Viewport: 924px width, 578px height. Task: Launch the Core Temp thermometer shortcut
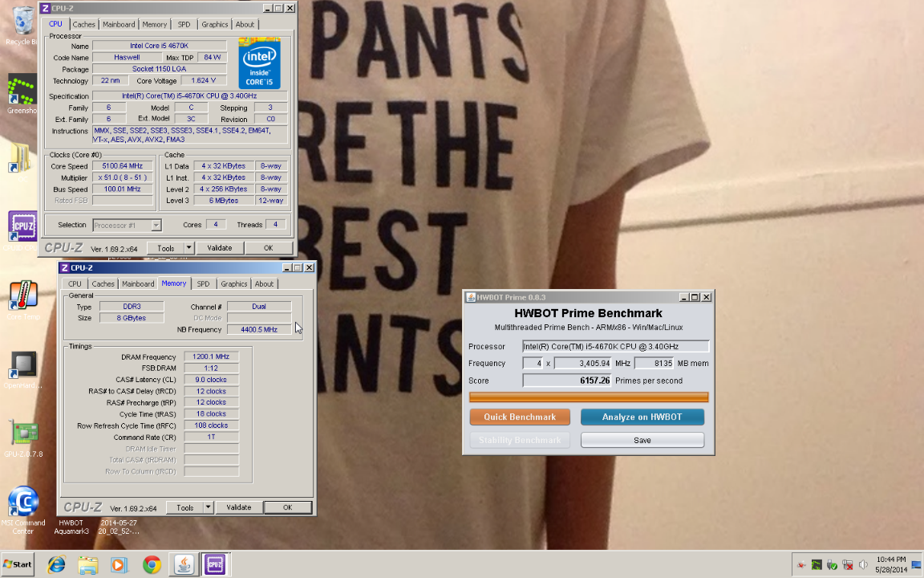coord(23,299)
